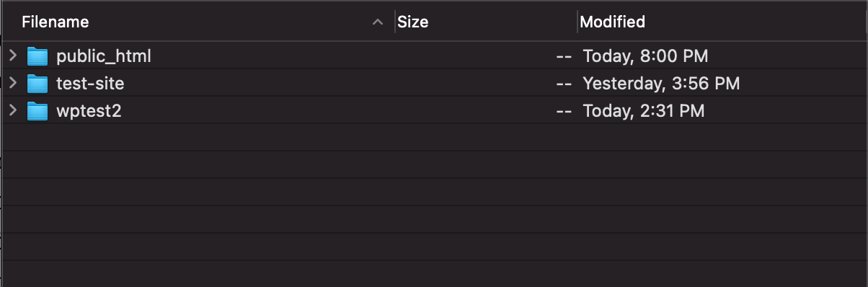Screen dimensions: 868x287
Task: Click the size dashes of test-site row
Action: (x=564, y=84)
